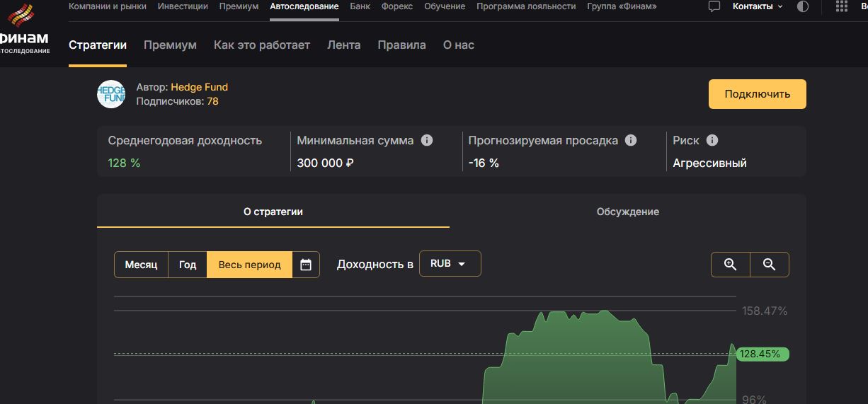868x404 pixels.
Task: Open Правила section
Action: coord(401,45)
